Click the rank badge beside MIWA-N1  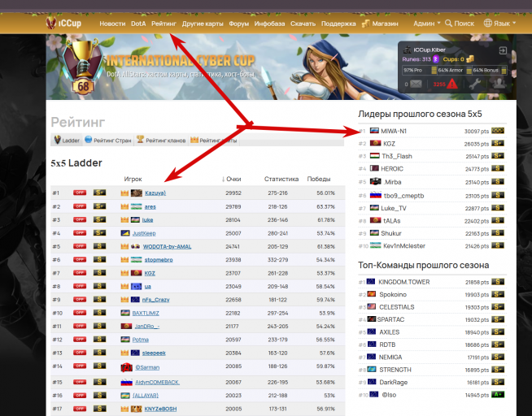click(x=497, y=131)
